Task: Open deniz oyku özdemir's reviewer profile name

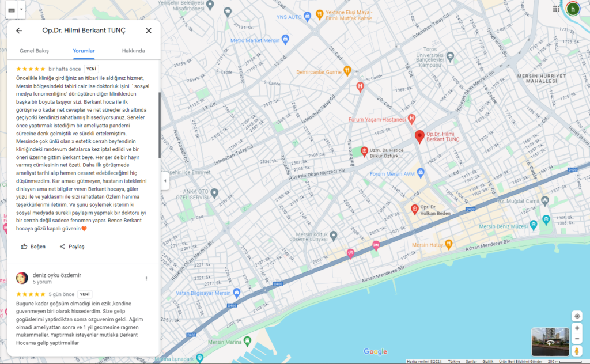Action: coord(57,275)
